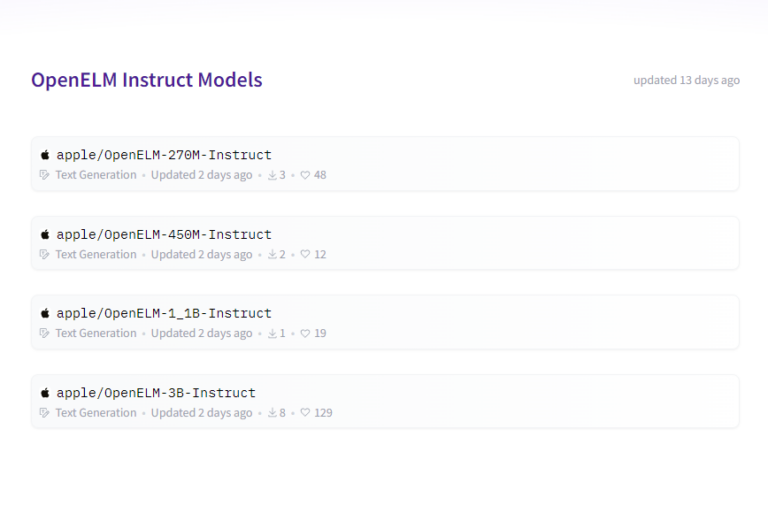This screenshot has width=768, height=506.
Task: Click the 'updated 13 days ago' text
Action: 686,80
